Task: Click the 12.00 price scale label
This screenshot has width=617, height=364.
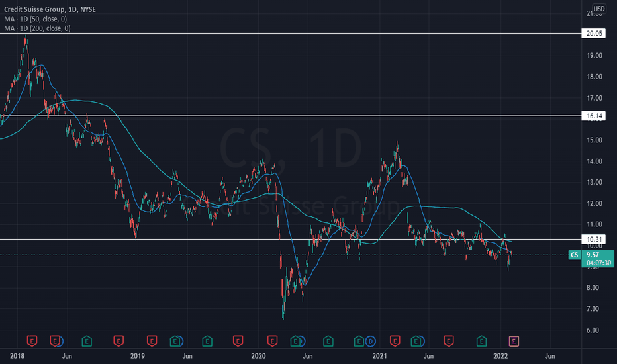Action: point(594,203)
